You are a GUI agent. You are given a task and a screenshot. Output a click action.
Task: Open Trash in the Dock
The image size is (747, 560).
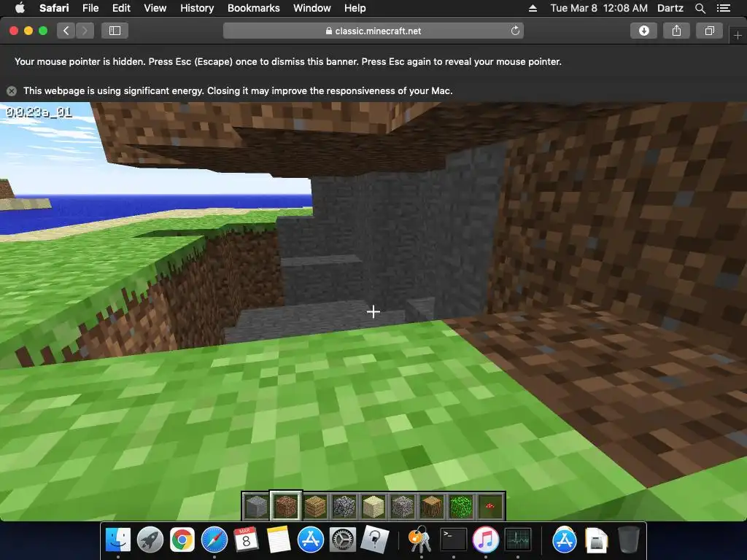click(x=628, y=540)
